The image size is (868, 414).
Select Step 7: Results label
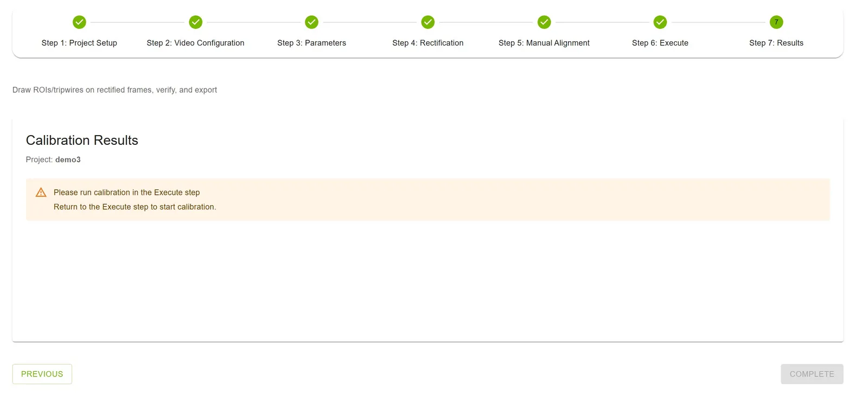click(776, 43)
